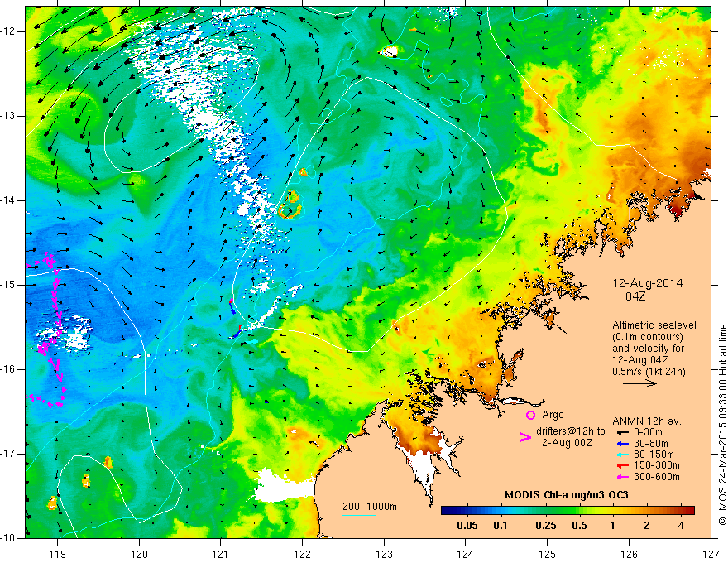Click the magenta drifters arrowhead legend symbol
Screen dimensions: 728x563
click(x=524, y=437)
